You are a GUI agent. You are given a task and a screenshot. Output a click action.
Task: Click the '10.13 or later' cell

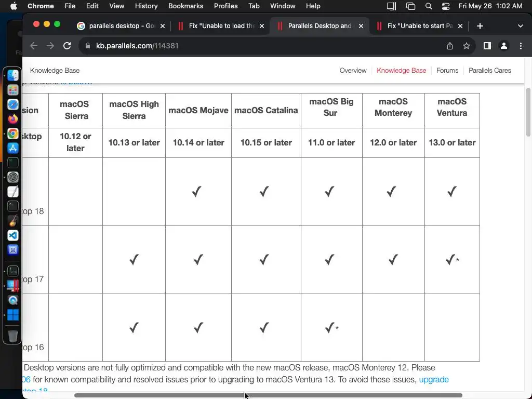[134, 142]
